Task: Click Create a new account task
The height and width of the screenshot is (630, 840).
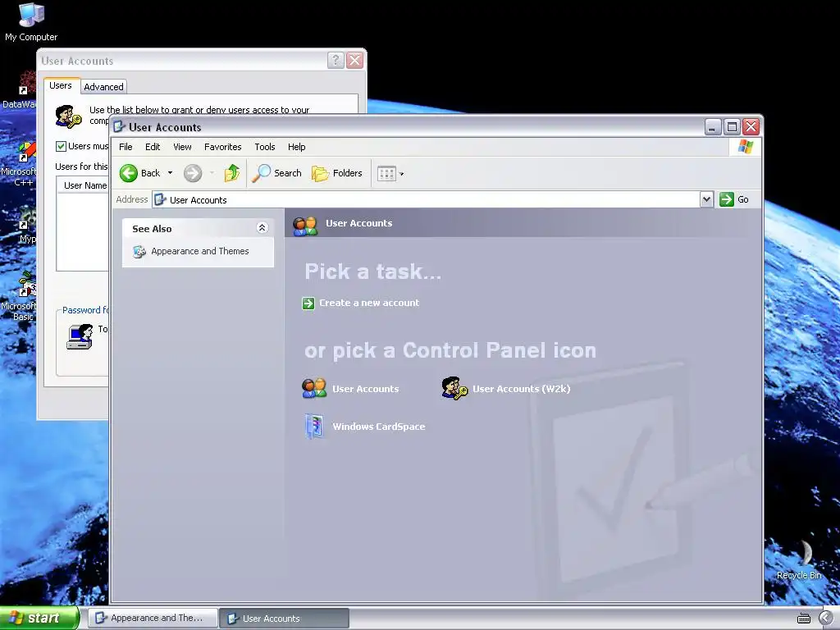Action: [369, 303]
